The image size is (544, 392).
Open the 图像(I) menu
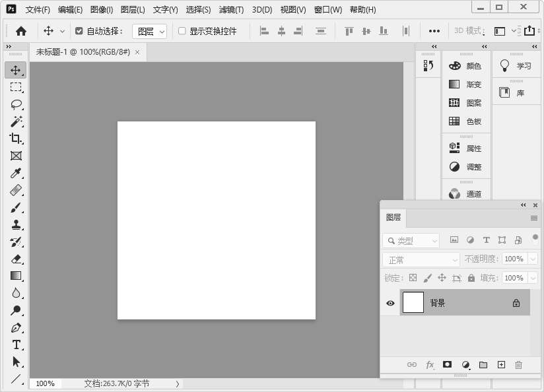pos(101,10)
